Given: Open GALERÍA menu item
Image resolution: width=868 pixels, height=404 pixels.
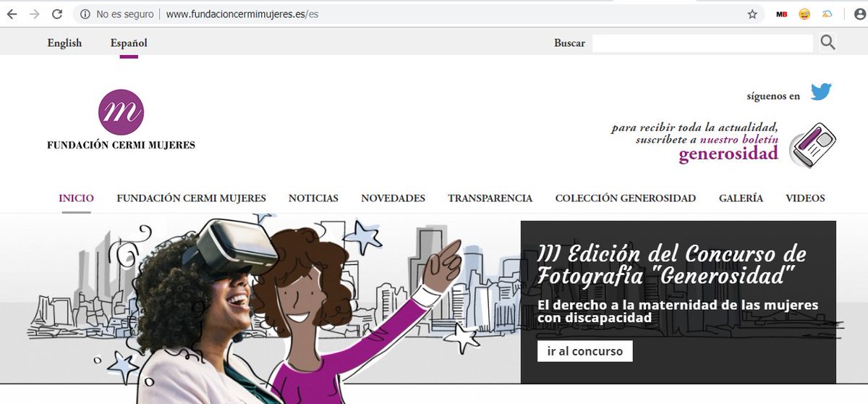Looking at the screenshot, I should (741, 198).
